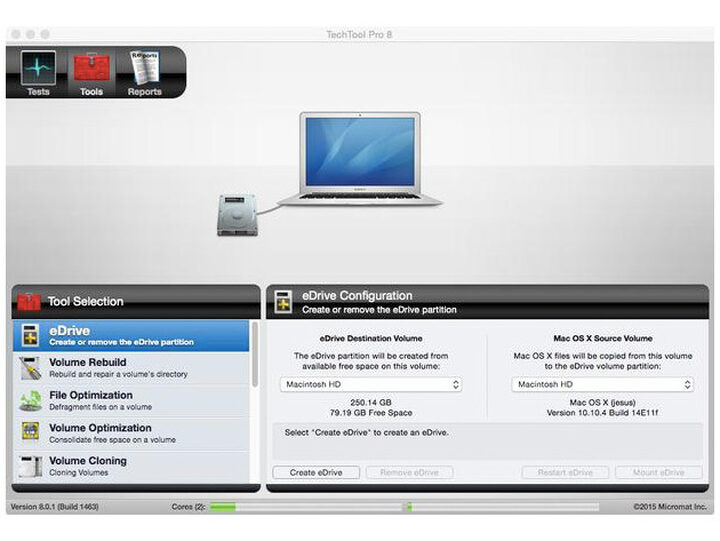720x541 pixels.
Task: Click the MacBook laptop image
Action: 360,160
